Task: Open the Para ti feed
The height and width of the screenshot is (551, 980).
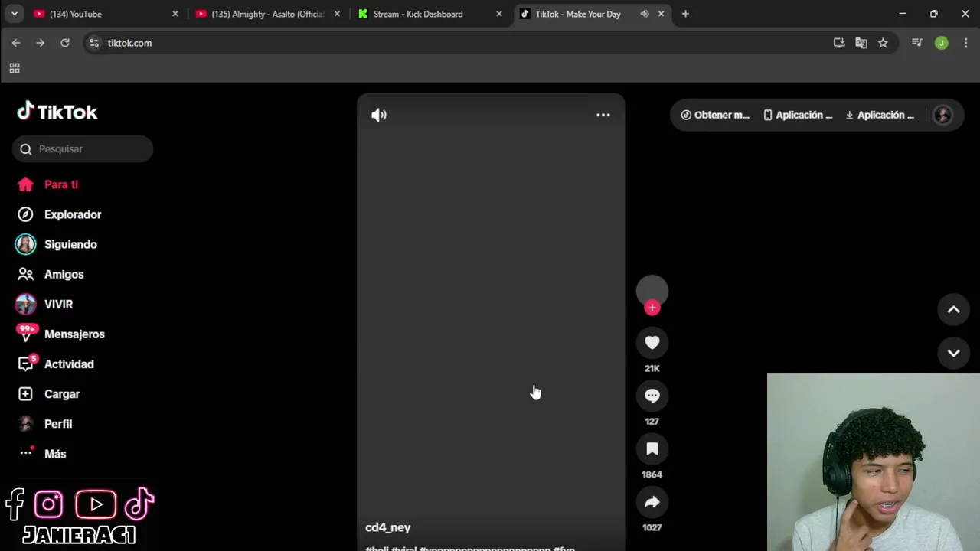Action: click(47, 184)
